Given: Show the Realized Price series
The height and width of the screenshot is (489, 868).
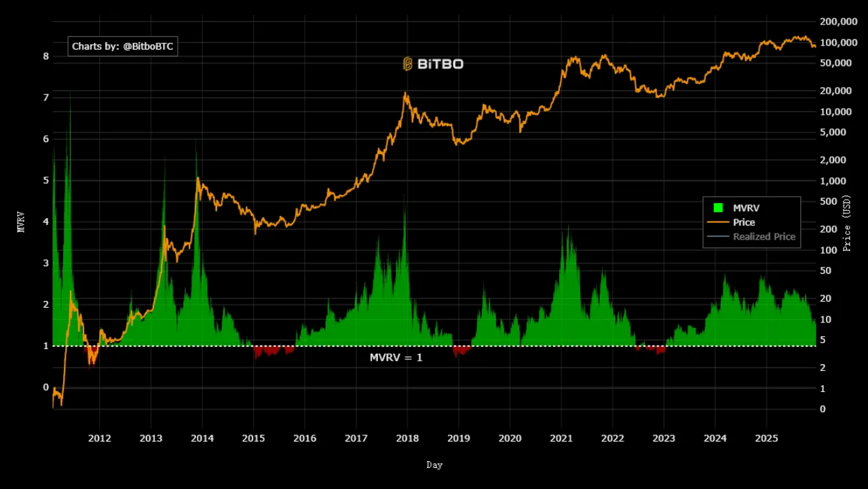Looking at the screenshot, I should pyautogui.click(x=763, y=236).
